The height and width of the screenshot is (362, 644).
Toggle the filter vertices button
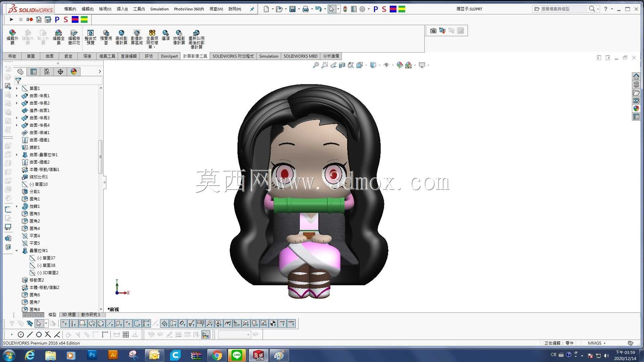pyautogui.click(x=65, y=323)
